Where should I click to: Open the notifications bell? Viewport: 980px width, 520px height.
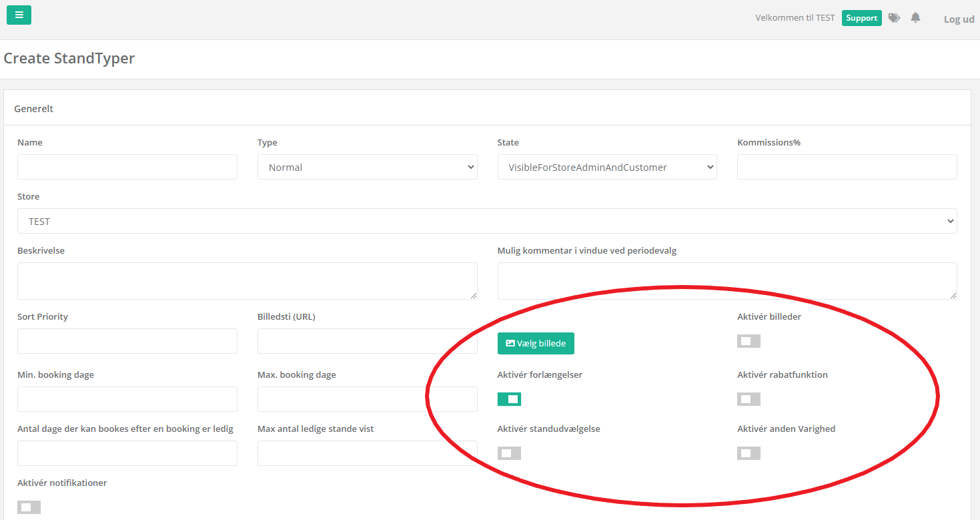pyautogui.click(x=915, y=18)
